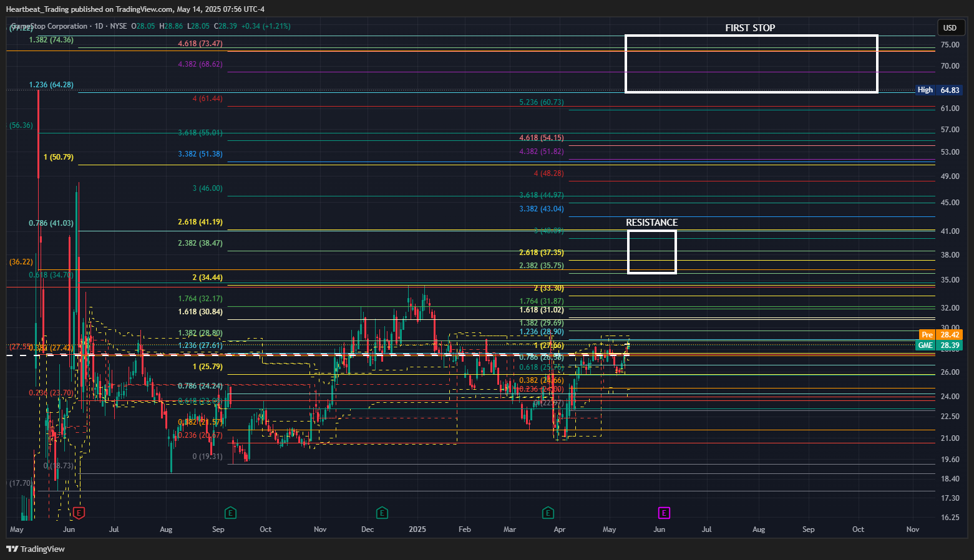The height and width of the screenshot is (560, 974).
Task: Click the 2.382 (38.47) Fibonacci label
Action: 200,243
